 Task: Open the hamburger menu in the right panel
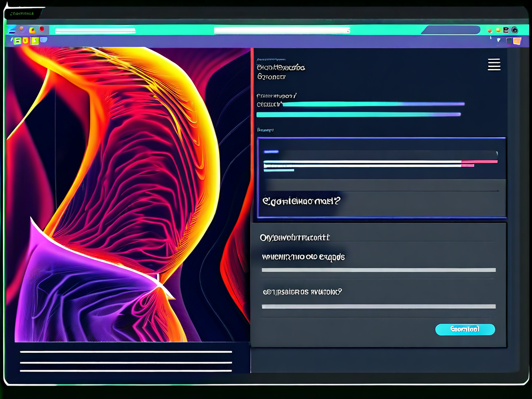point(494,64)
